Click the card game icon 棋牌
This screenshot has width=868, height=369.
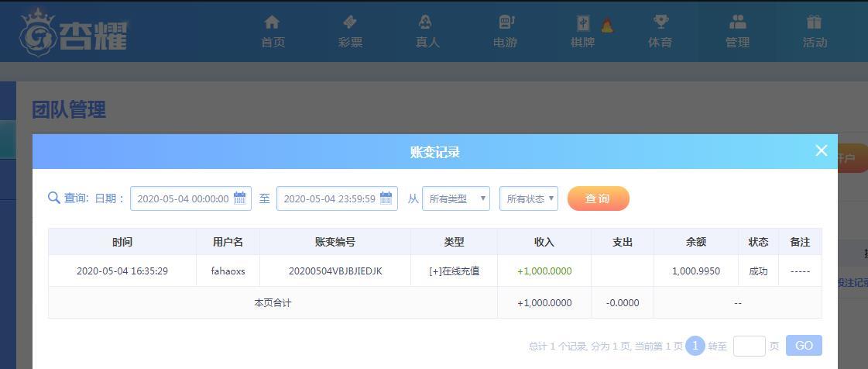pos(583,22)
